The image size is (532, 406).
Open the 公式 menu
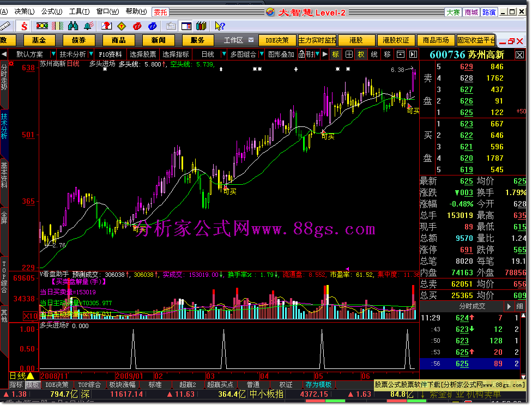tap(52, 11)
